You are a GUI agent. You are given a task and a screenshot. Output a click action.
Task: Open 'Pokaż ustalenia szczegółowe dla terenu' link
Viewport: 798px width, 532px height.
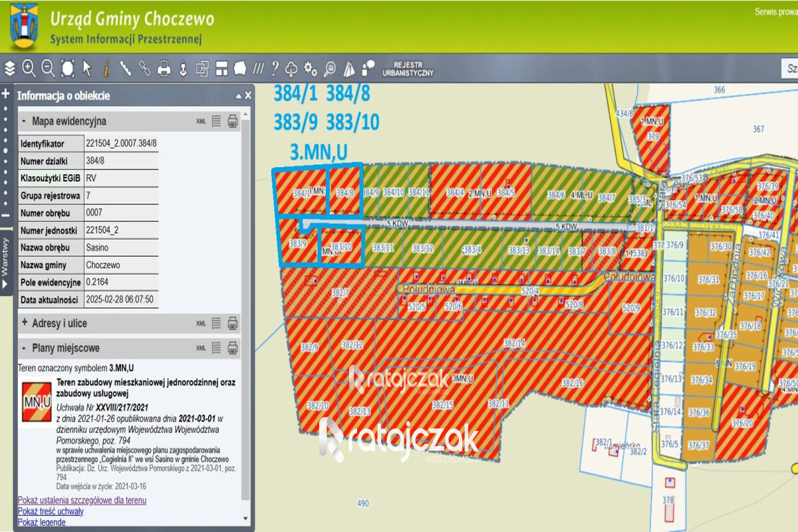tap(82, 500)
